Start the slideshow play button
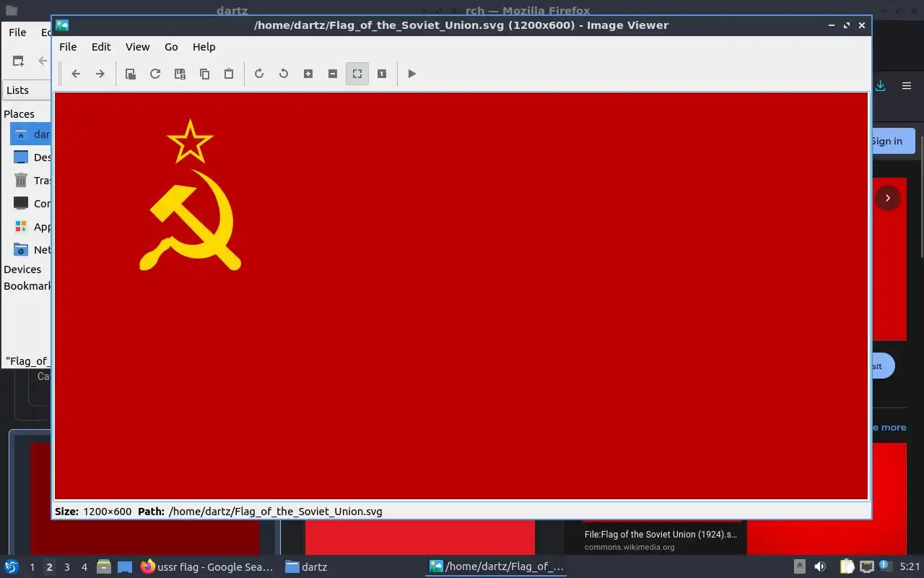The image size is (924, 578). click(412, 74)
